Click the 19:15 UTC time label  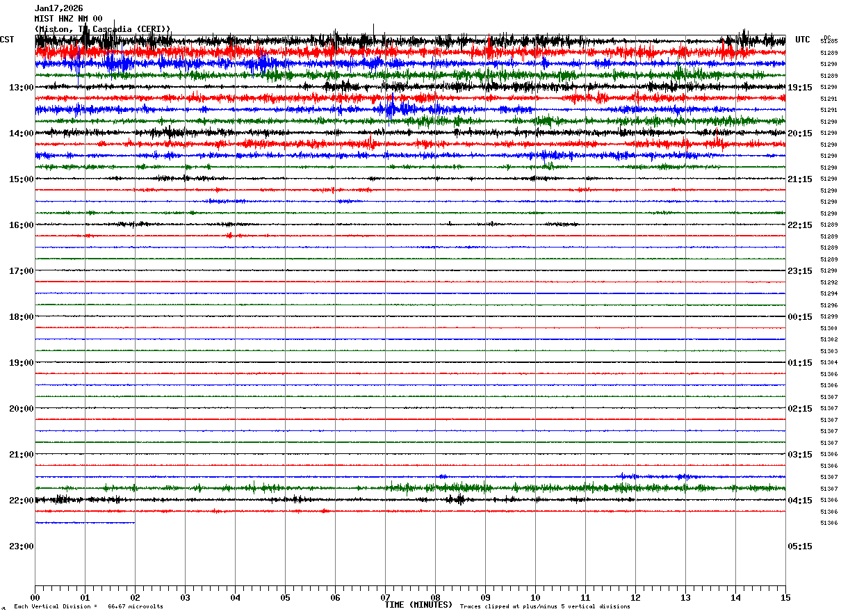(800, 88)
